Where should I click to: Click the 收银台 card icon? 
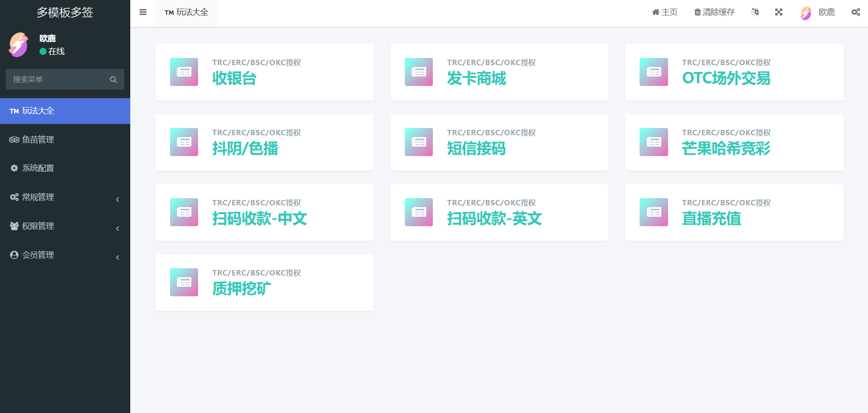pyautogui.click(x=184, y=72)
